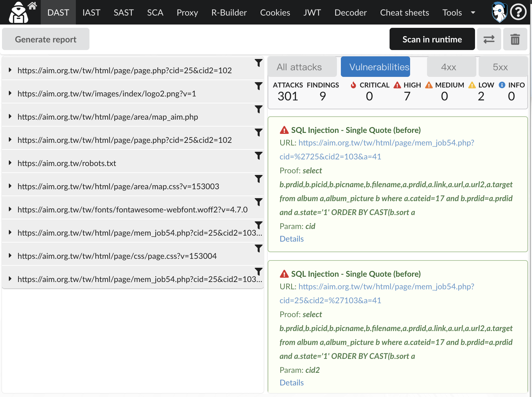
Task: Open the R-Builder tab
Action: 229,12
